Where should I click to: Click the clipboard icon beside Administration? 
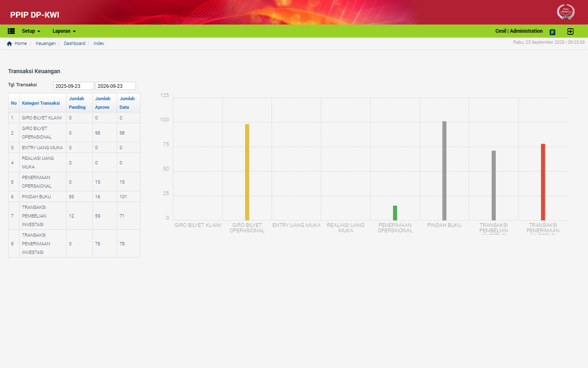tap(552, 32)
